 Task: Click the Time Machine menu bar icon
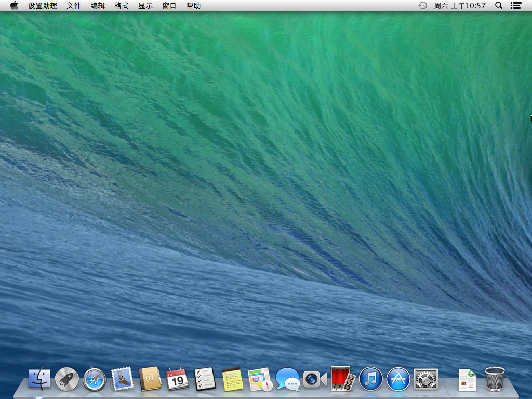[x=423, y=5]
